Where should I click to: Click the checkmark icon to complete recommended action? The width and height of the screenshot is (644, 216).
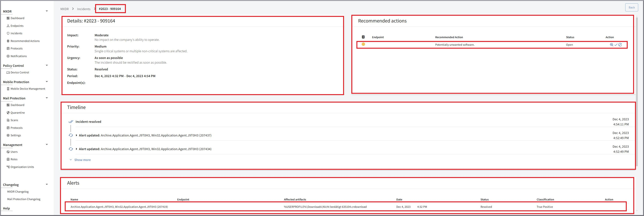616,45
